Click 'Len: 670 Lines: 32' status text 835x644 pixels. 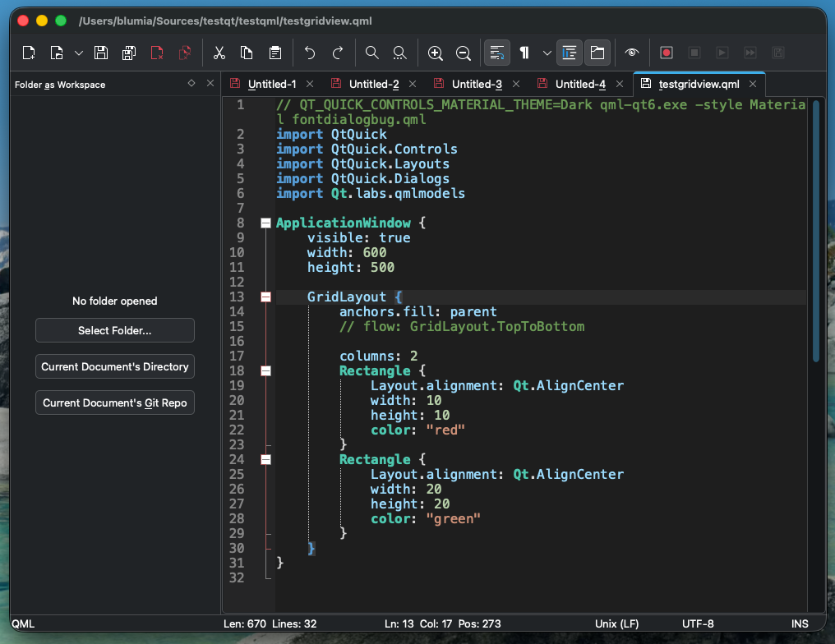tap(270, 623)
